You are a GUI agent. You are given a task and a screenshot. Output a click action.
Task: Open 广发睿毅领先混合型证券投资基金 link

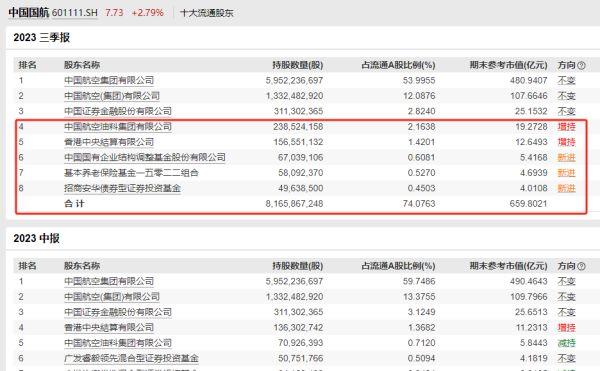131,358
